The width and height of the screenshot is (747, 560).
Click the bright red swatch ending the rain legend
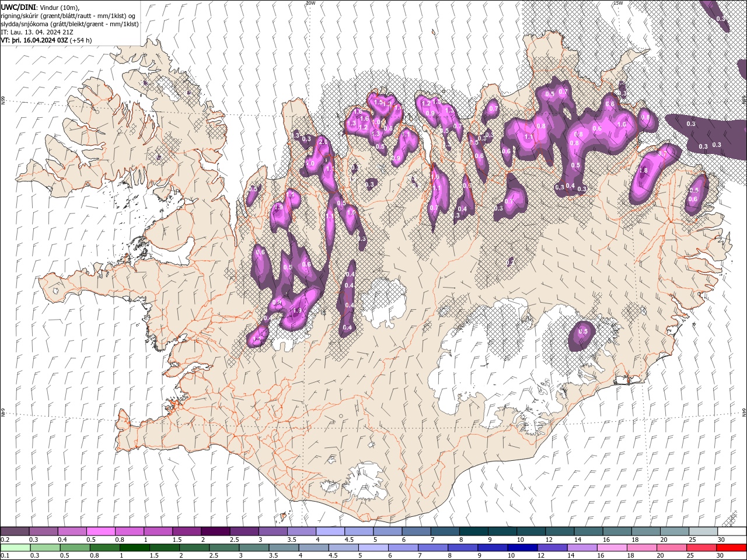(x=731, y=547)
